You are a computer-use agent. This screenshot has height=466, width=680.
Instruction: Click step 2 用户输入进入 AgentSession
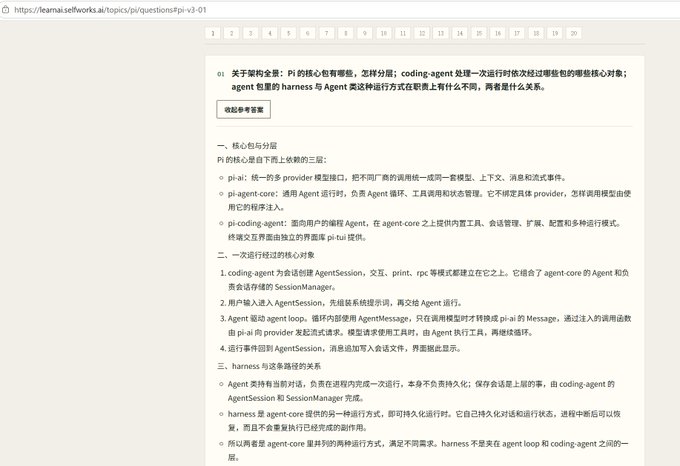click(x=346, y=303)
